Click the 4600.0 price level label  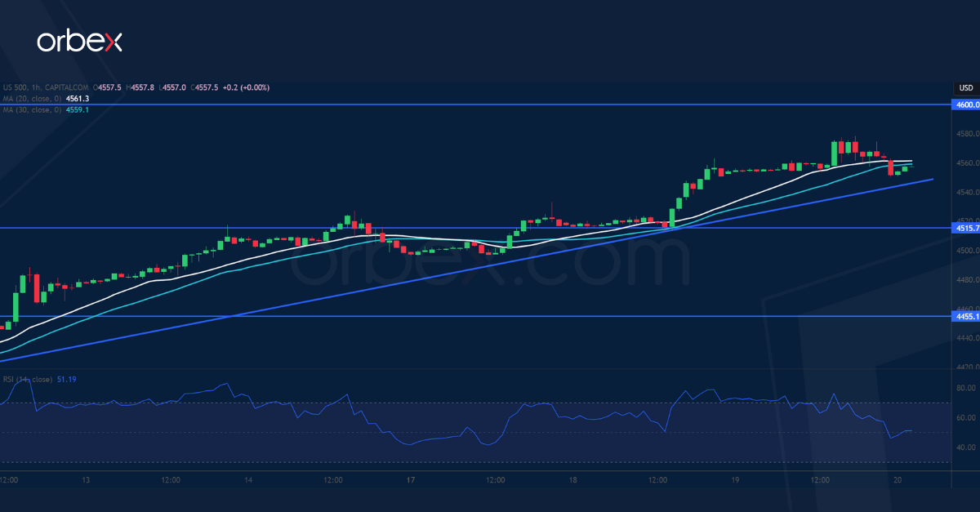tap(964, 105)
